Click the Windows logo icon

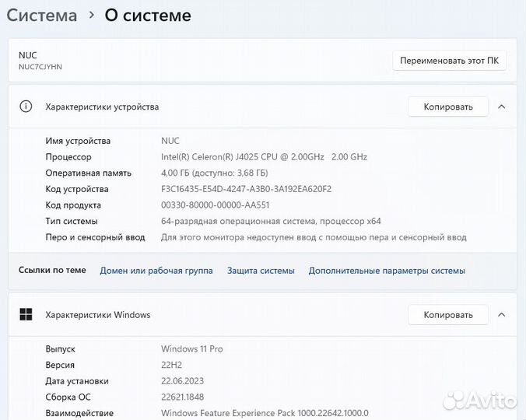click(x=26, y=315)
